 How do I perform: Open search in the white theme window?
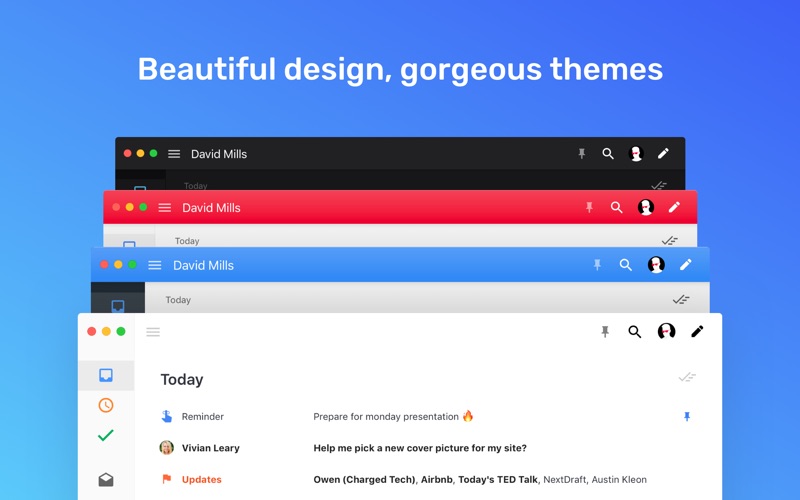point(635,332)
